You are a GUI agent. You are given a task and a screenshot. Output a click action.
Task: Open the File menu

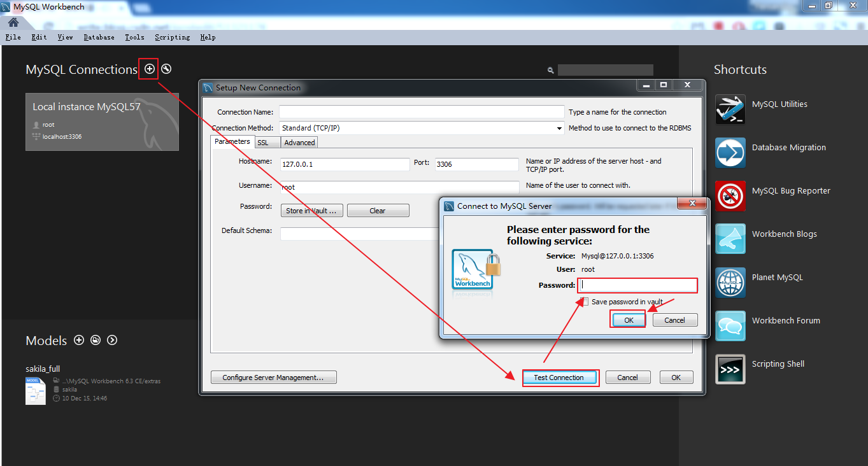click(13, 37)
